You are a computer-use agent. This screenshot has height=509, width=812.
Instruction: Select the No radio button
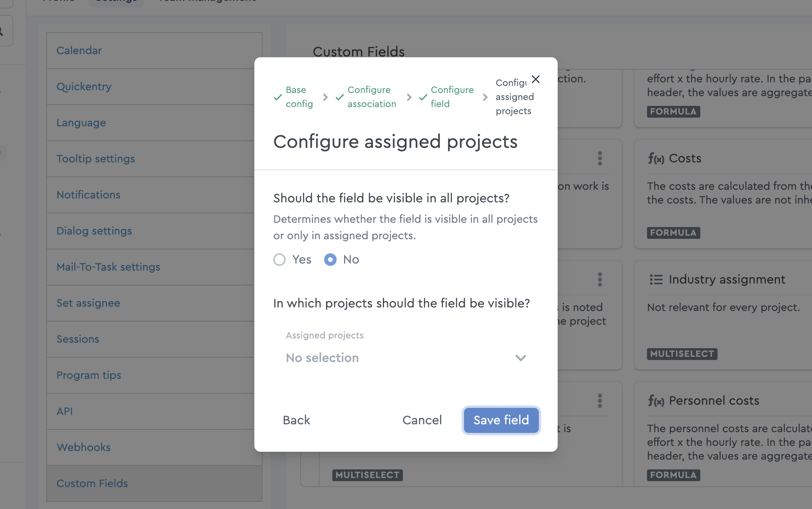330,260
